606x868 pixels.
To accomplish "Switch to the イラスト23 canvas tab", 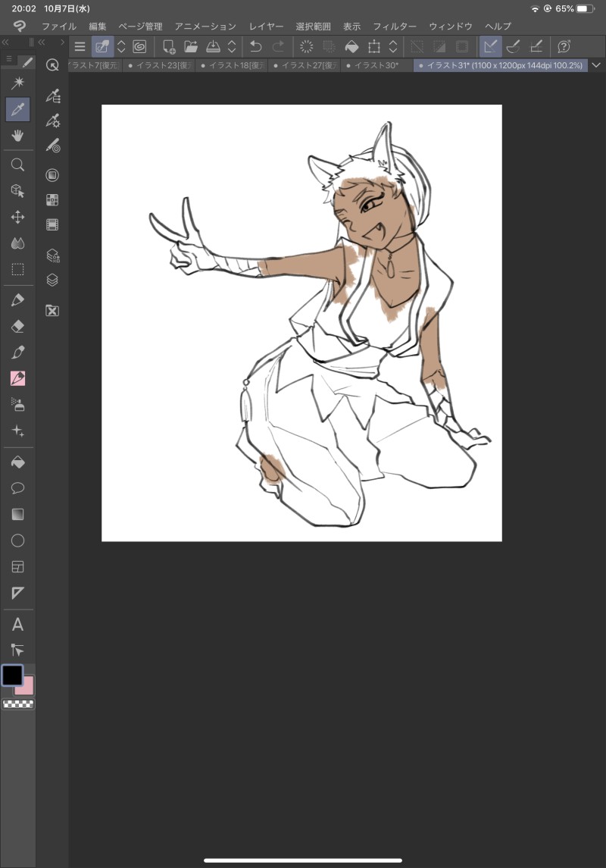I will (160, 65).
